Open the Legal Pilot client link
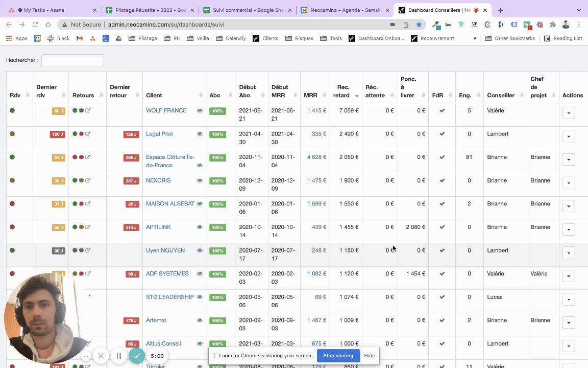Image resolution: width=588 pixels, height=368 pixels. pos(159,134)
